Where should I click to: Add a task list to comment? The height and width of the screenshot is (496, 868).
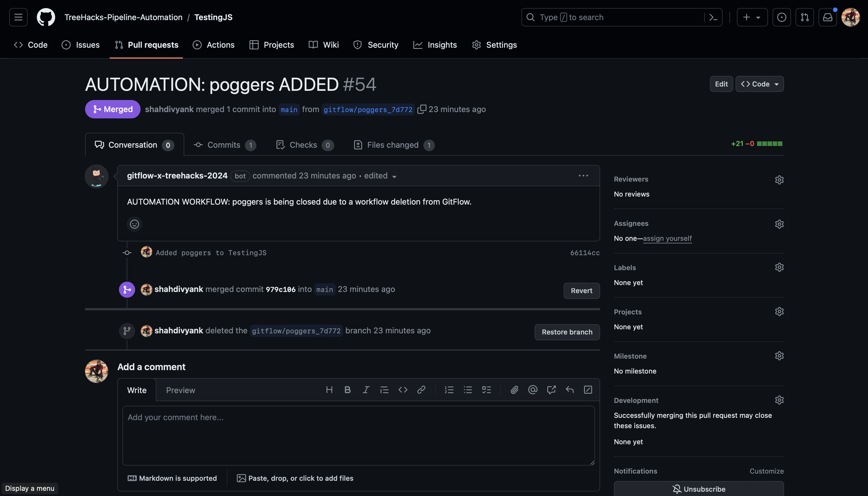[x=487, y=390]
